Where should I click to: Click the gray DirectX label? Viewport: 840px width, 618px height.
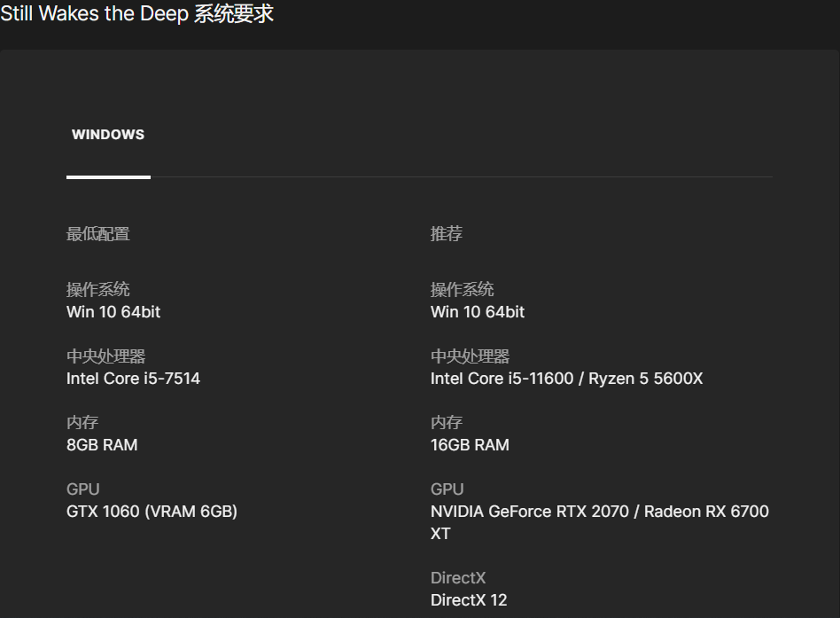[x=458, y=578]
